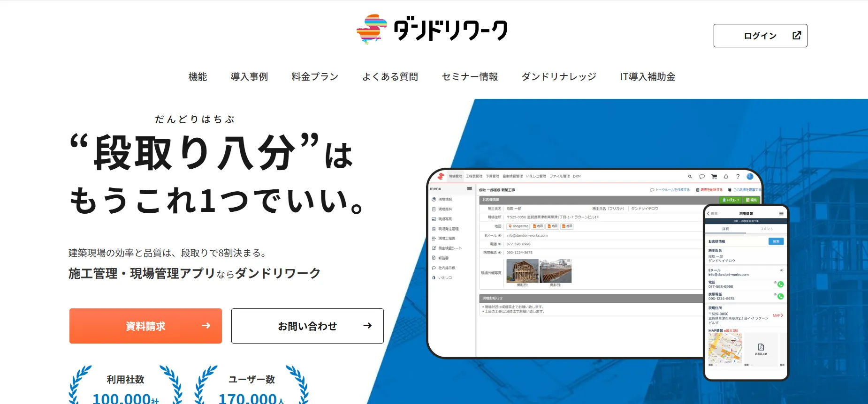Go back using the phone's 現場 back chevron
This screenshot has width=868, height=404.
(712, 214)
